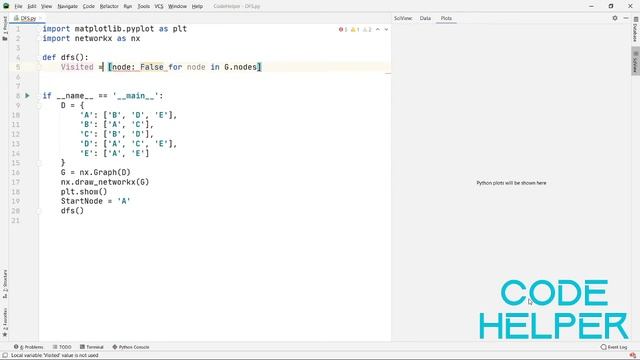Close the DFS.py editor tab
Viewport: 640px width, 360px height.
click(x=40, y=18)
